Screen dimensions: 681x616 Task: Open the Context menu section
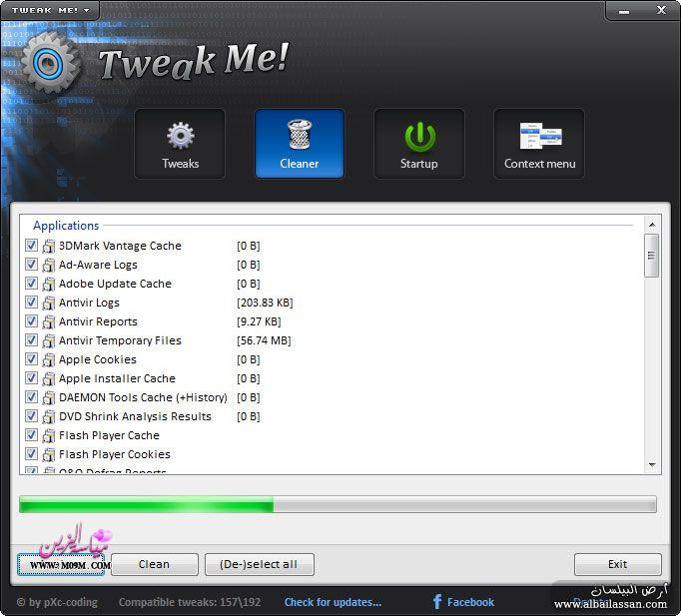click(539, 144)
